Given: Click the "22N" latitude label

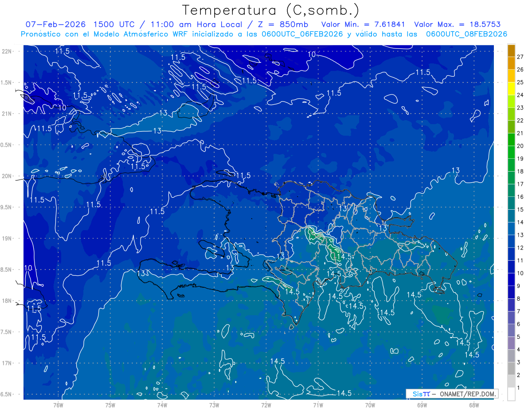Looking at the screenshot, I should (8, 51).
